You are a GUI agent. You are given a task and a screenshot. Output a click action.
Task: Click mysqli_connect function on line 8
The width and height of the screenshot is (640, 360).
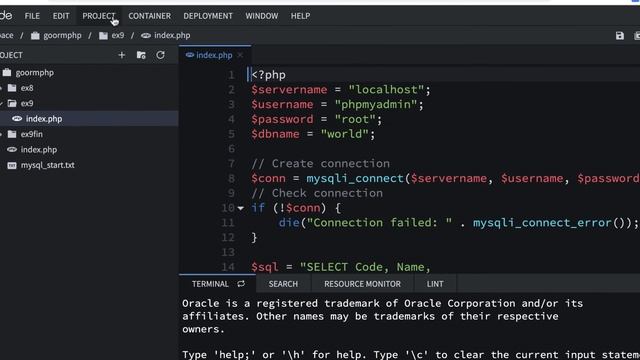(355, 178)
